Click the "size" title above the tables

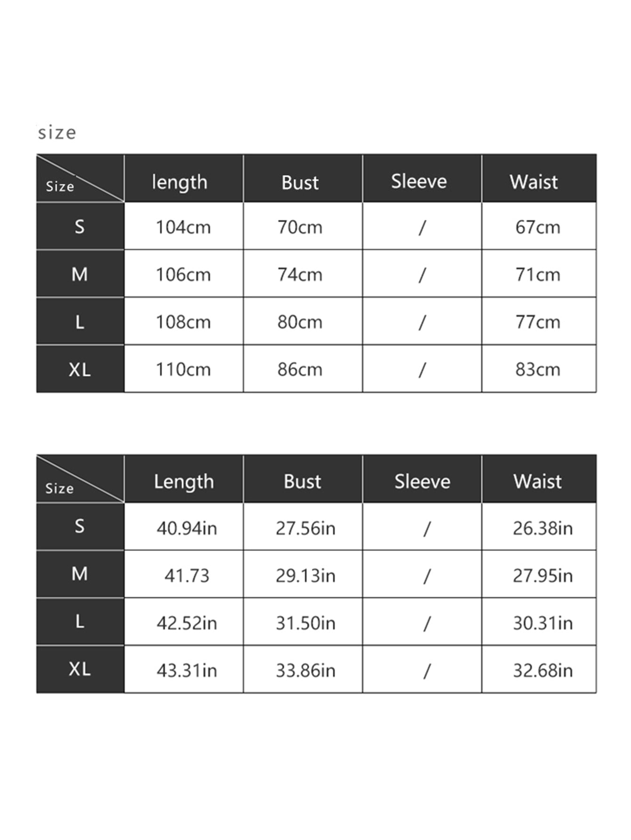[57, 133]
